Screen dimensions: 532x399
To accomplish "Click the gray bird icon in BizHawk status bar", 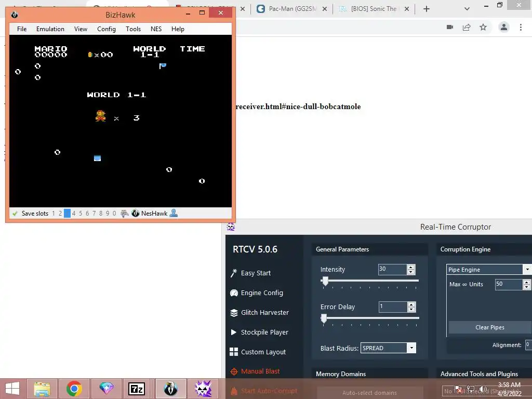I will coord(125,214).
